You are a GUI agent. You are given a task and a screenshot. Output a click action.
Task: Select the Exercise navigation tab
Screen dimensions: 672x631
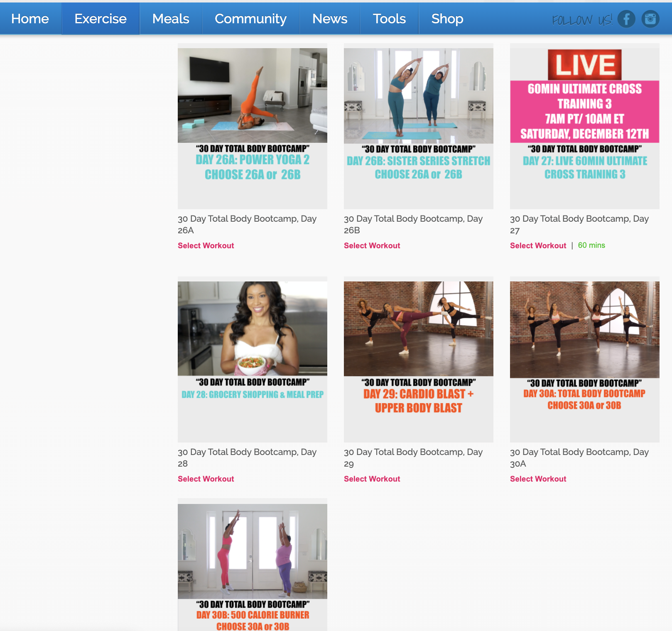point(100,19)
